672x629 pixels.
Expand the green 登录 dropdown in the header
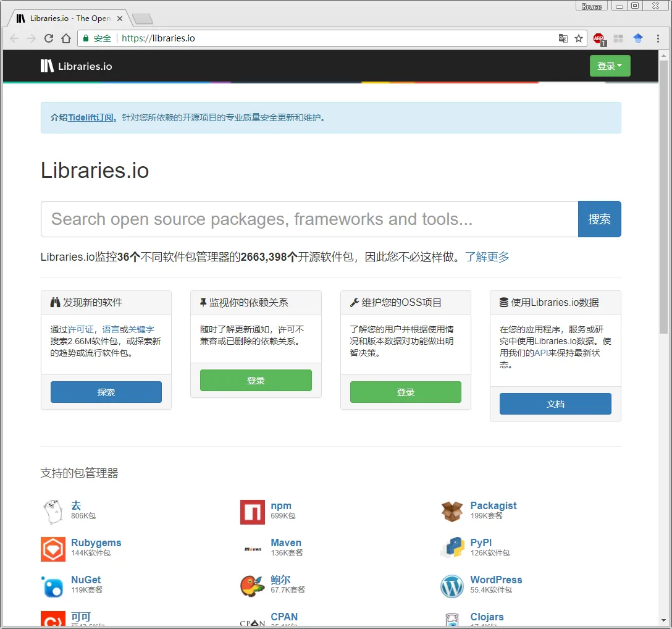(x=610, y=66)
